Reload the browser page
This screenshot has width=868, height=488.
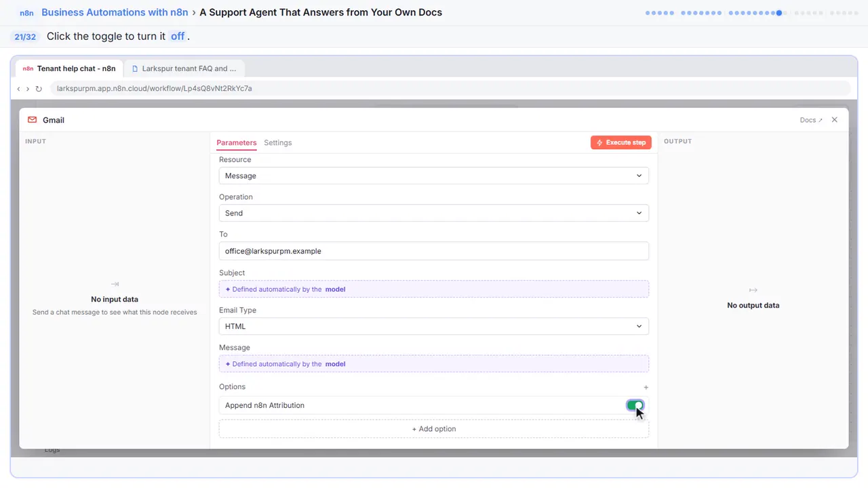pyautogui.click(x=39, y=89)
